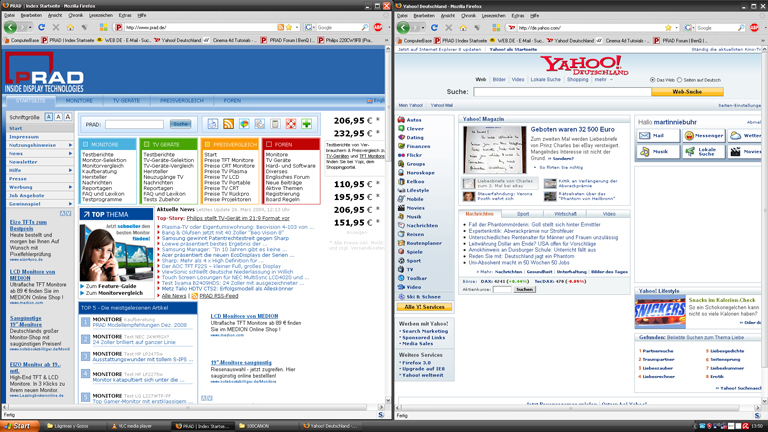Reload the page in the Yahoo Firefox window
Image resolution: width=768 pixels, height=432 pixels.
tap(434, 28)
